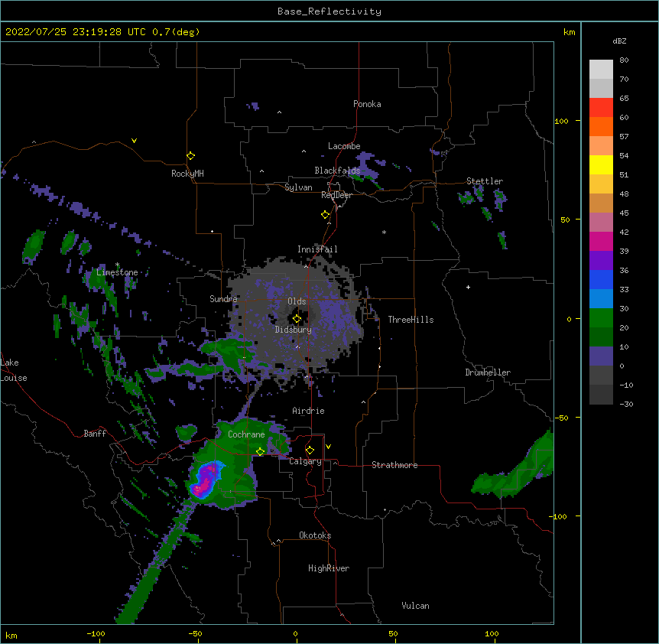Click the yellow diamond marker near RockyMH
This screenshot has height=644, width=659.
191,156
